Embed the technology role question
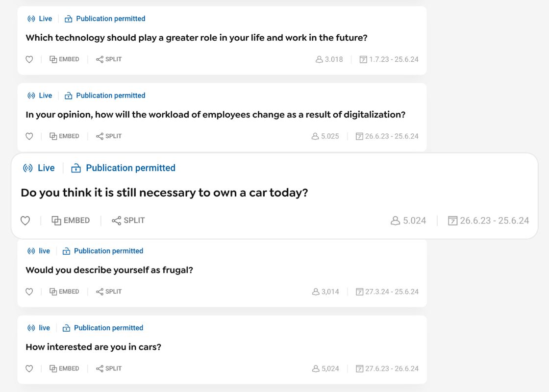The image size is (549, 392). pyautogui.click(x=64, y=59)
